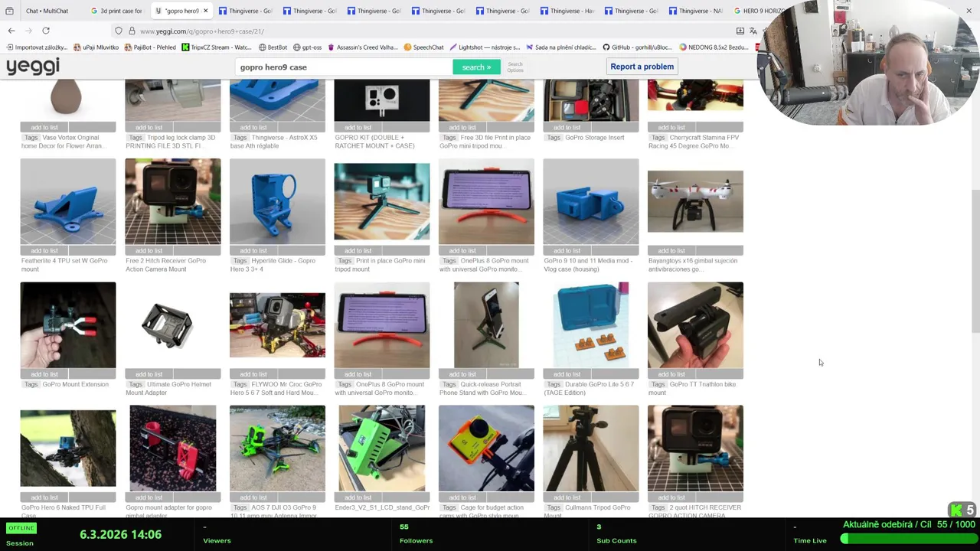
Task: Open GoPro 9 10 and 11 Media mod thumbnail
Action: pos(591,202)
